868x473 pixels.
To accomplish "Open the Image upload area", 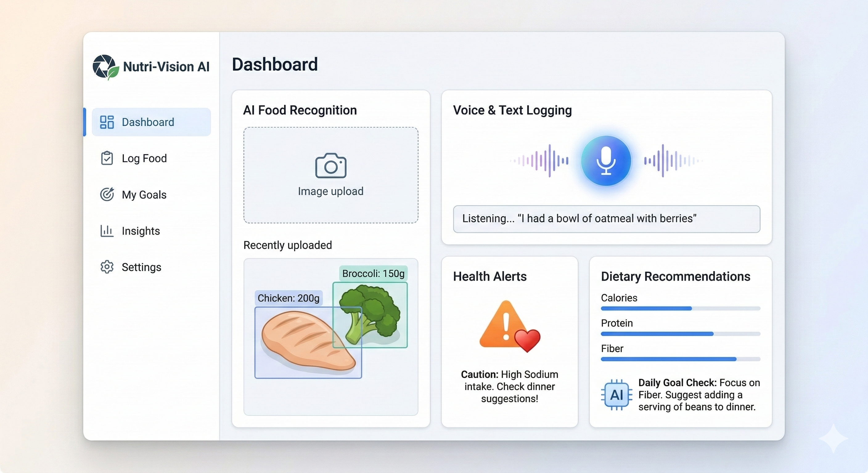I will click(x=330, y=175).
